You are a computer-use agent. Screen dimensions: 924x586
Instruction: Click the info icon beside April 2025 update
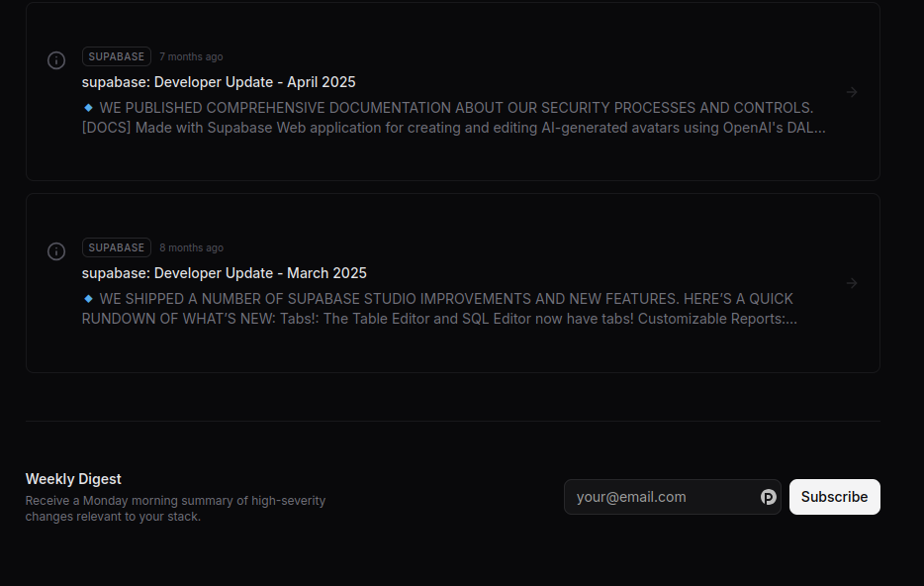click(56, 60)
